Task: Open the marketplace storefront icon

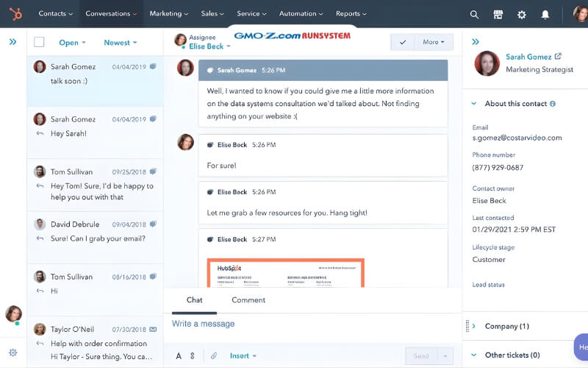Action: [498, 15]
